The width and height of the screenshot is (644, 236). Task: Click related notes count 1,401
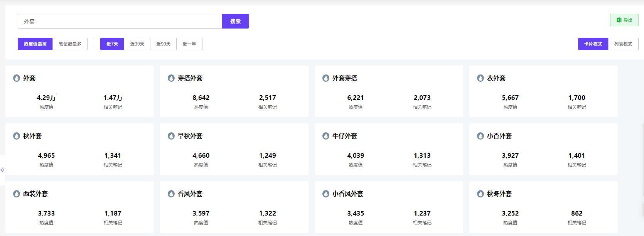tap(577, 155)
